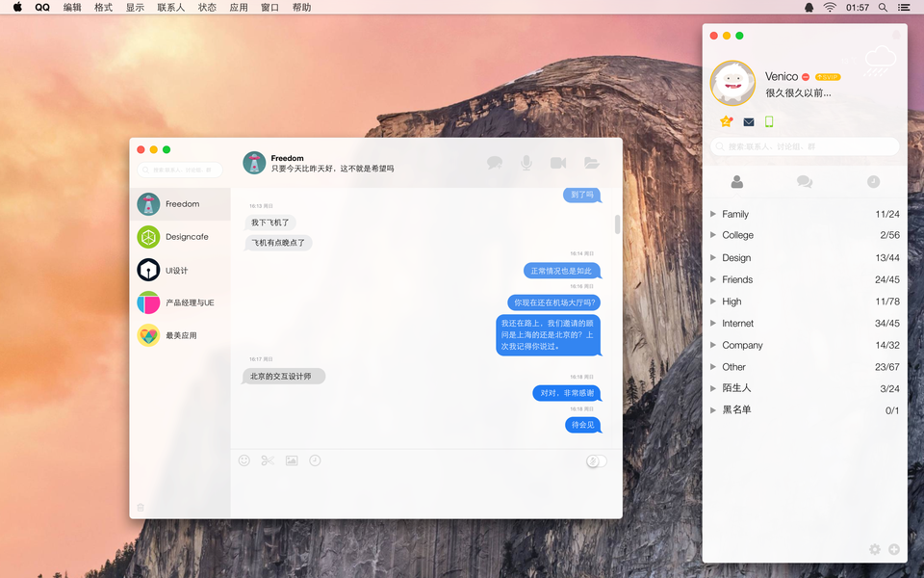Screen dimensions: 924x578
Task: Open the mail envelope icon in contacts panel
Action: point(749,122)
